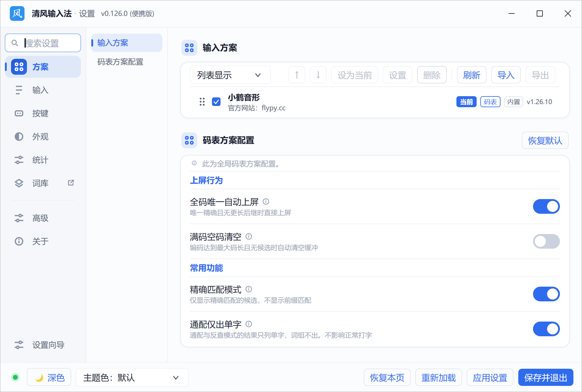Click the 设置 button in scheme toolbar

[x=398, y=75]
